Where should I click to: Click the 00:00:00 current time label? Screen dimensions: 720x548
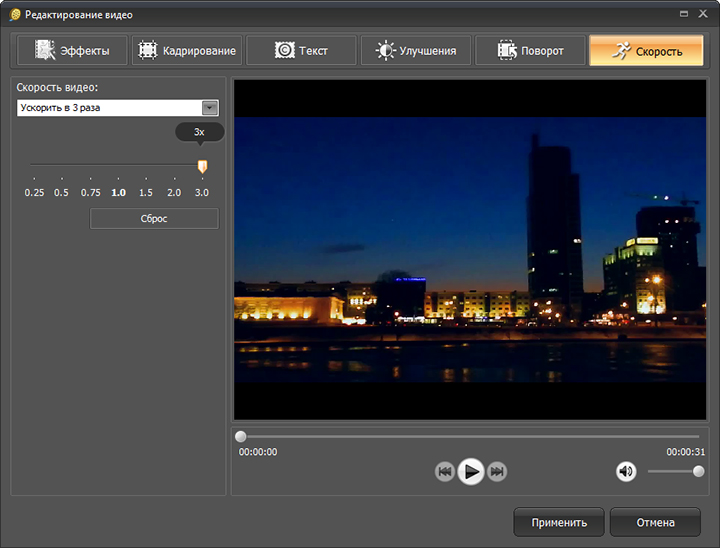258,452
